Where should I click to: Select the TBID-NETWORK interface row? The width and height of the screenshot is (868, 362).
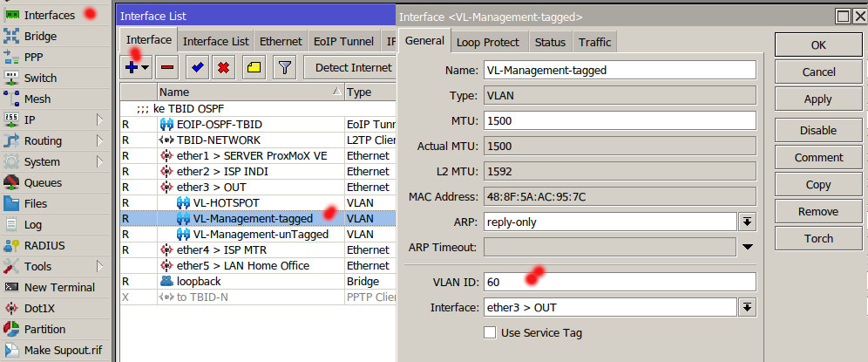point(258,140)
